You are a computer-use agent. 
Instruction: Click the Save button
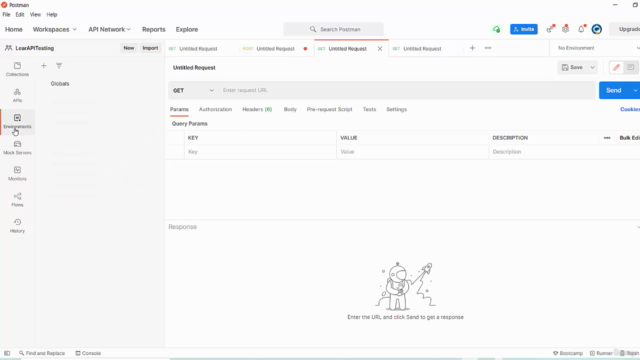coord(572,67)
